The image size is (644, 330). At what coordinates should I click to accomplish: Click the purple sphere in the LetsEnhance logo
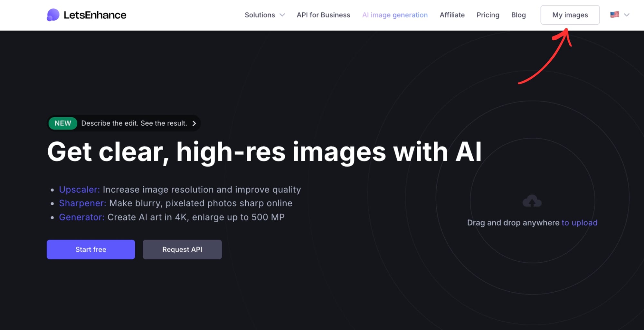pos(53,15)
